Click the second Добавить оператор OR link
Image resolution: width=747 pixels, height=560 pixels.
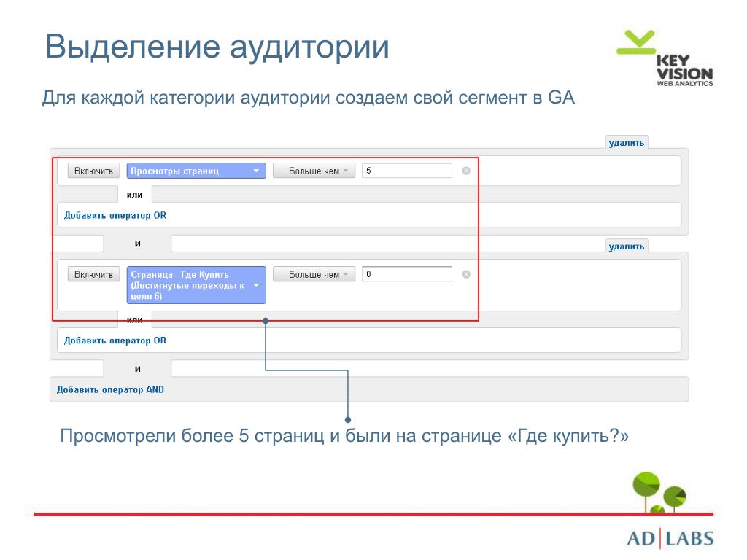115,341
